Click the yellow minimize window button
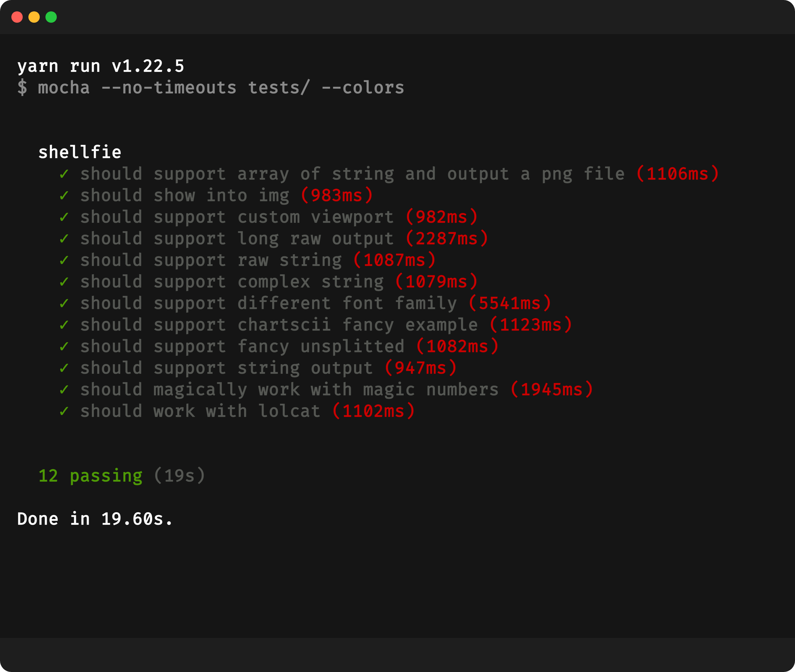 coord(34,17)
